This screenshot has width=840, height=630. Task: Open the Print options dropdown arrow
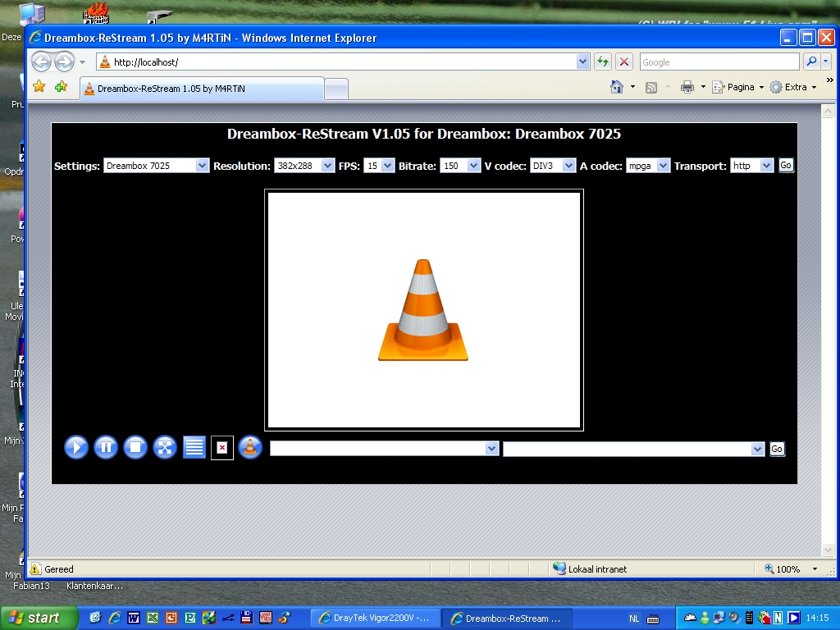click(x=703, y=87)
